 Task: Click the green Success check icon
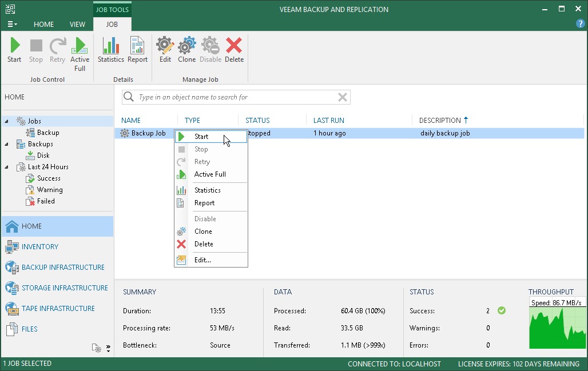click(x=502, y=310)
